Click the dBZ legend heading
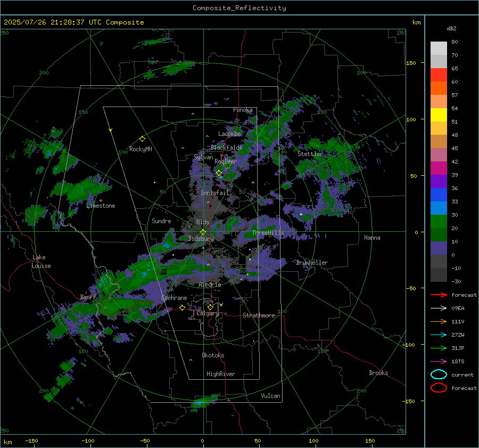 coord(451,28)
